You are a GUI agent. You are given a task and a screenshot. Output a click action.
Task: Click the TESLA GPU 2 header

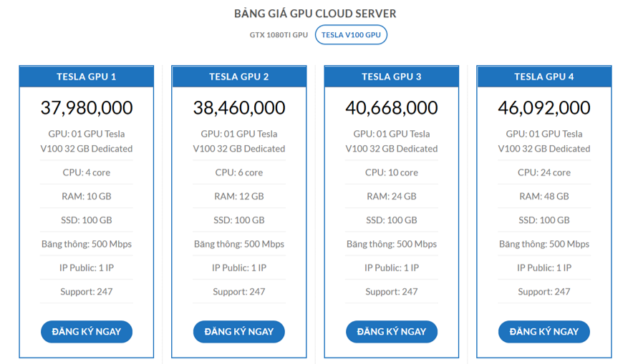coord(239,77)
